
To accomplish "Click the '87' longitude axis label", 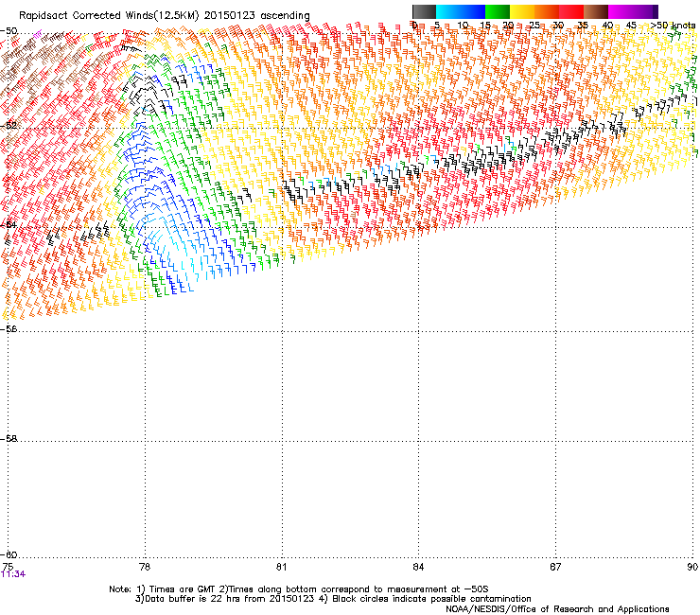I will point(555,567).
